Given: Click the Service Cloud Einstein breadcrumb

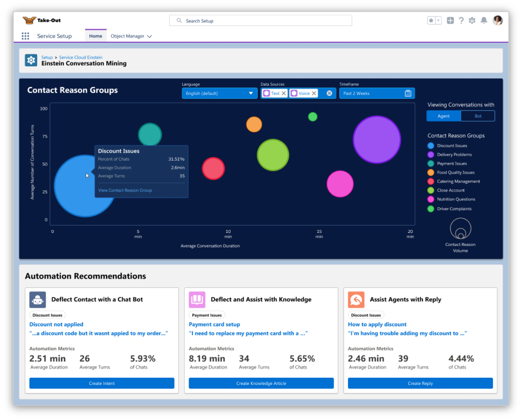Looking at the screenshot, I should coord(81,57).
